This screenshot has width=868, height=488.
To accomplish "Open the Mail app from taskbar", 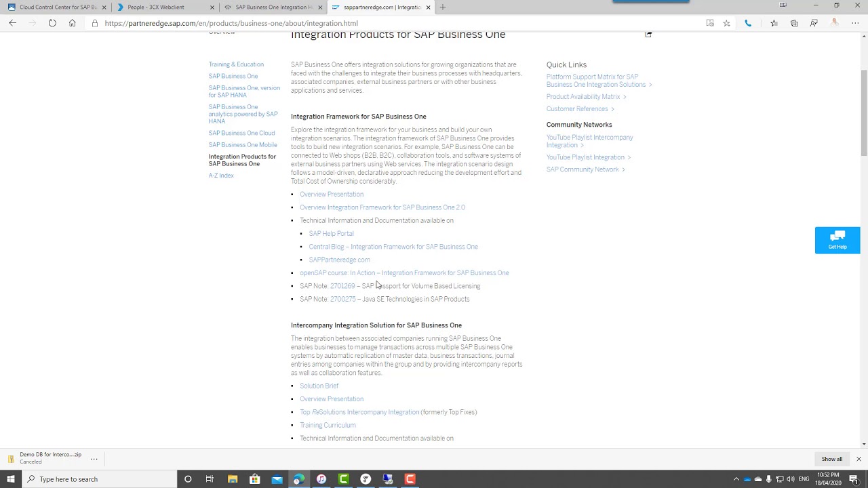I will coord(277,479).
